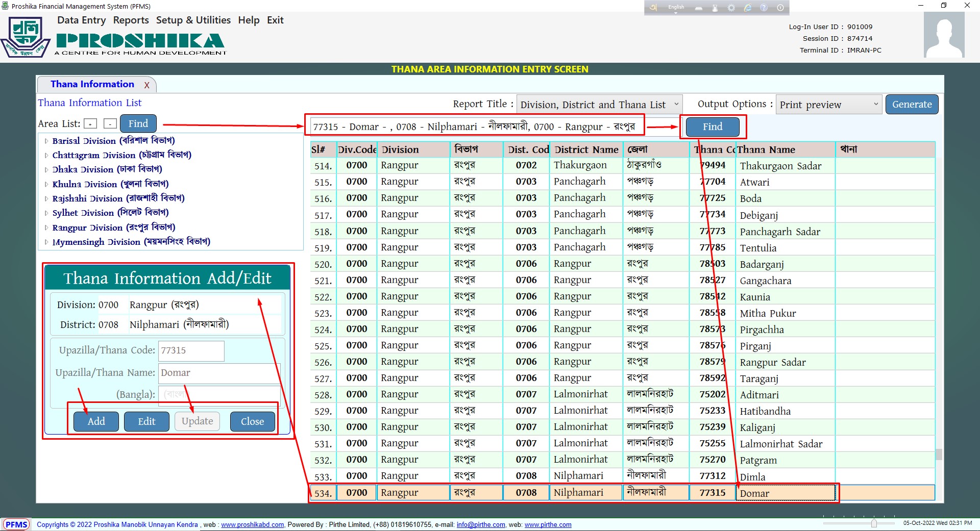Open the Setup & Utilities menu
This screenshot has width=980, height=531.
pyautogui.click(x=193, y=20)
